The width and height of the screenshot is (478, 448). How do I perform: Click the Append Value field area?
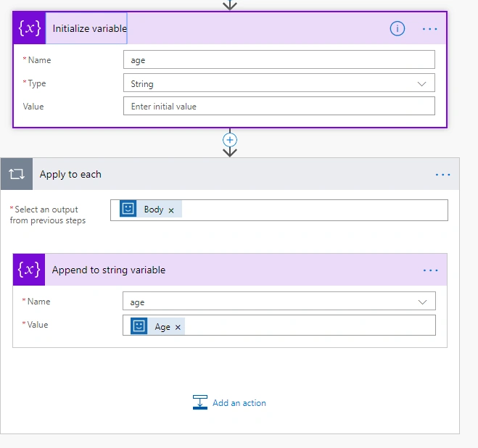[x=279, y=325]
